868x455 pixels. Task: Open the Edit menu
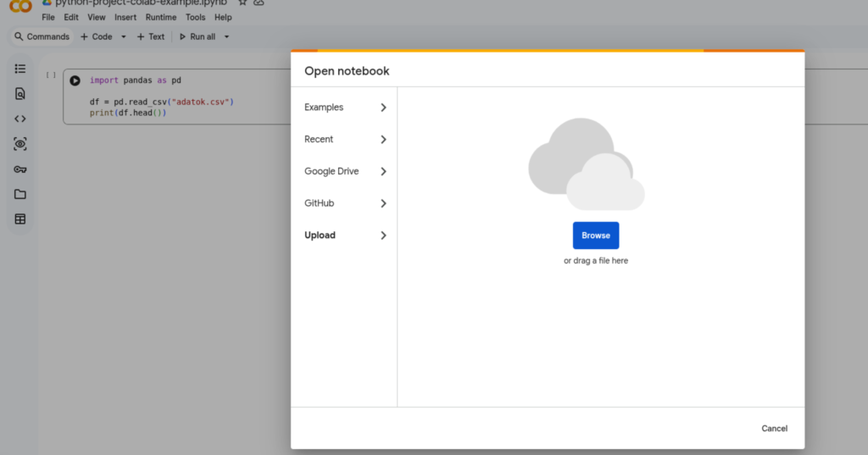pos(71,17)
